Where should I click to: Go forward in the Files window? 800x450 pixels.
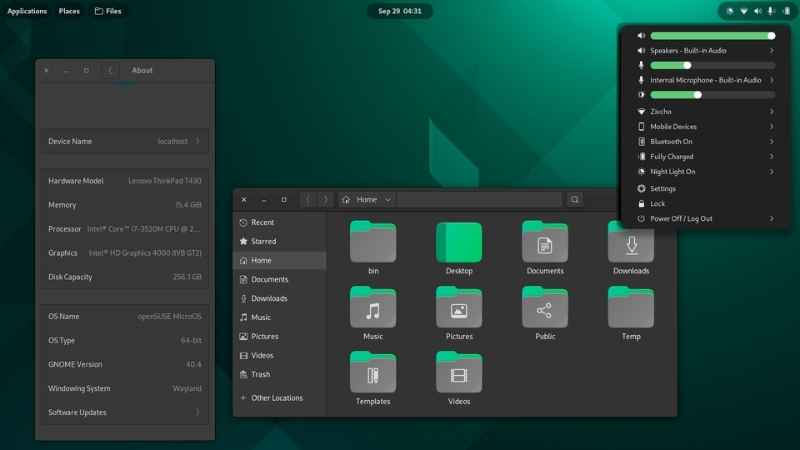tap(326, 199)
